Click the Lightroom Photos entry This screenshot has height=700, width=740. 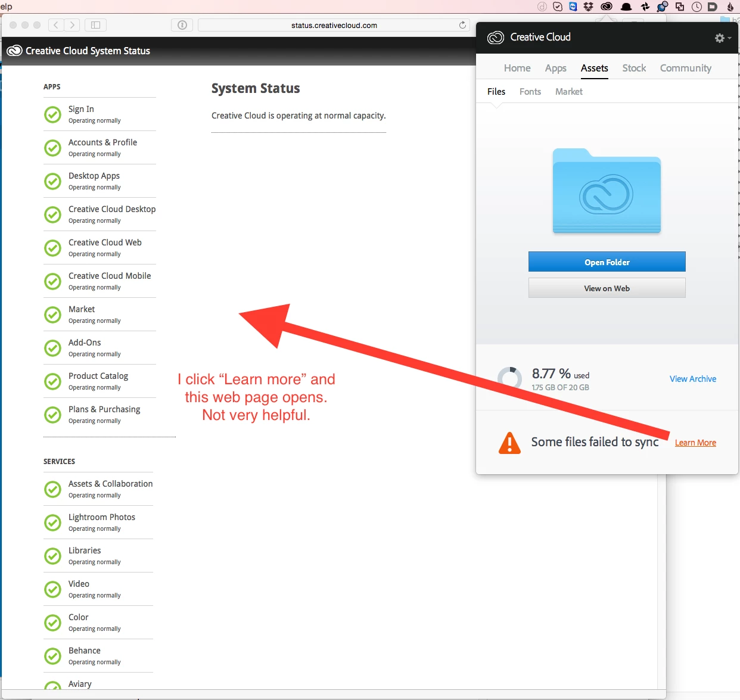point(98,522)
